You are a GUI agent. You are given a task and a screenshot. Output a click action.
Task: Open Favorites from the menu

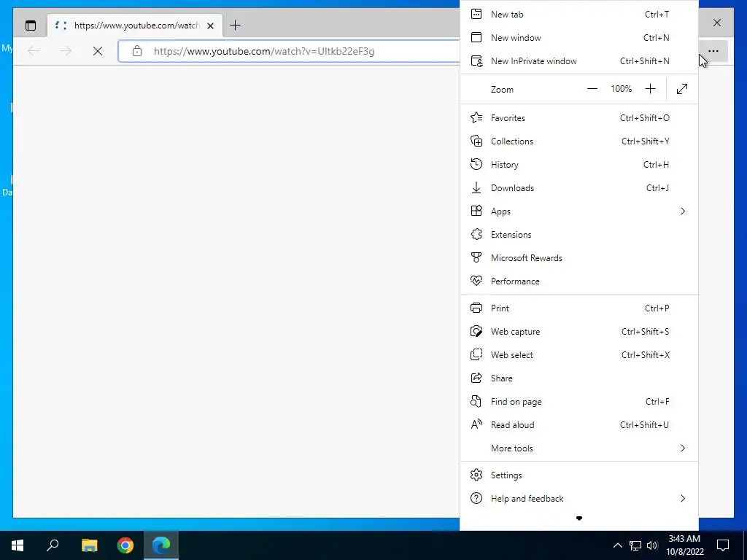(x=578, y=118)
